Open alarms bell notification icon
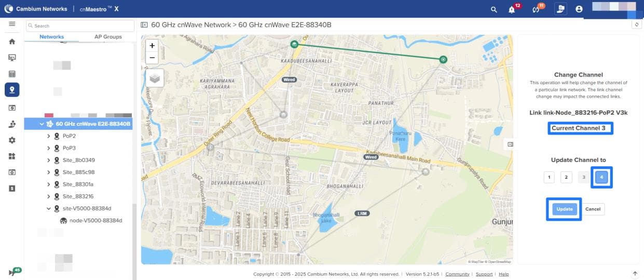 coord(512,9)
